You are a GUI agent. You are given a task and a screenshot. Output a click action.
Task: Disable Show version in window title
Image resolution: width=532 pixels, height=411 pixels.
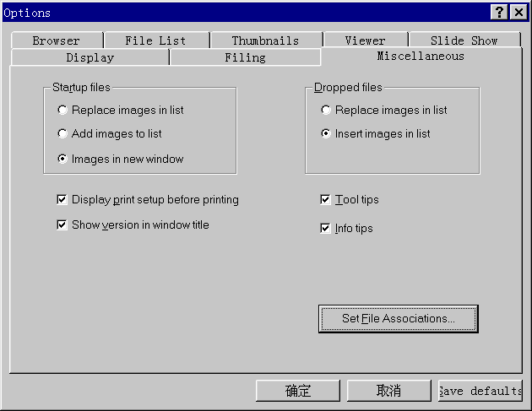point(62,225)
